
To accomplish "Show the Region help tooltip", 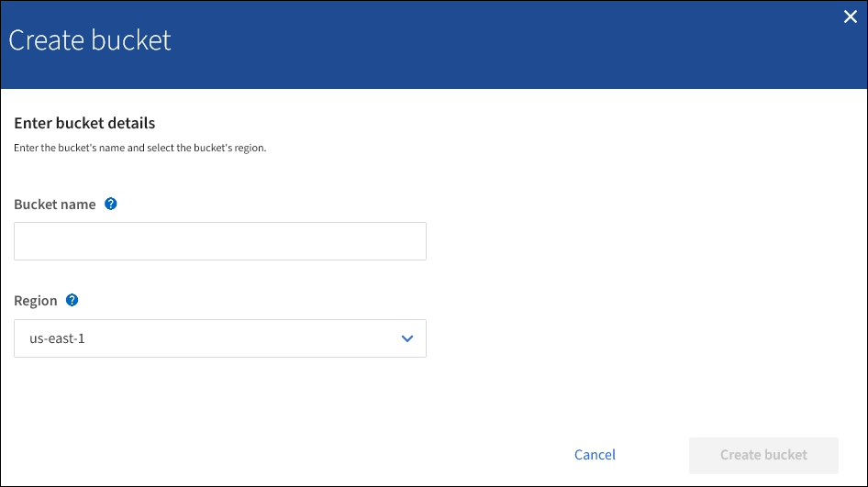I will pyautogui.click(x=72, y=300).
